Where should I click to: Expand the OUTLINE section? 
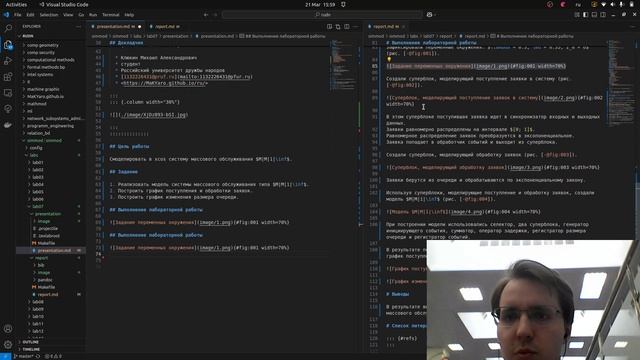point(31,342)
